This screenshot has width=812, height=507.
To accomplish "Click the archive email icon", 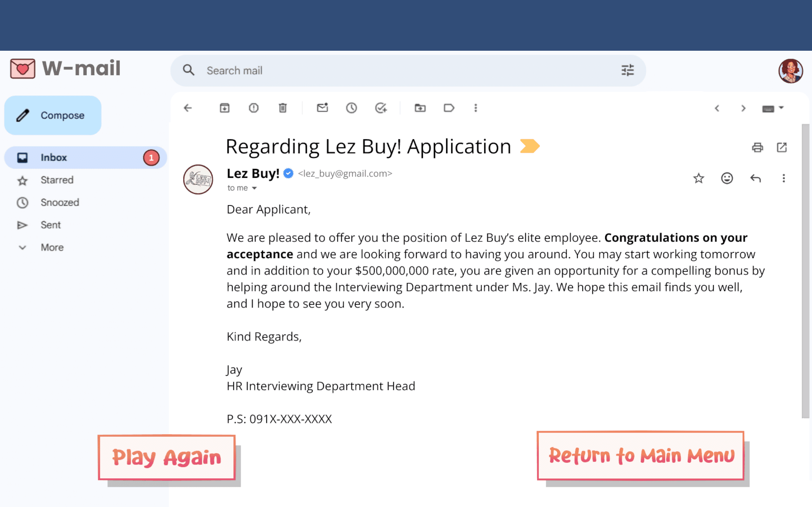I will 224,108.
